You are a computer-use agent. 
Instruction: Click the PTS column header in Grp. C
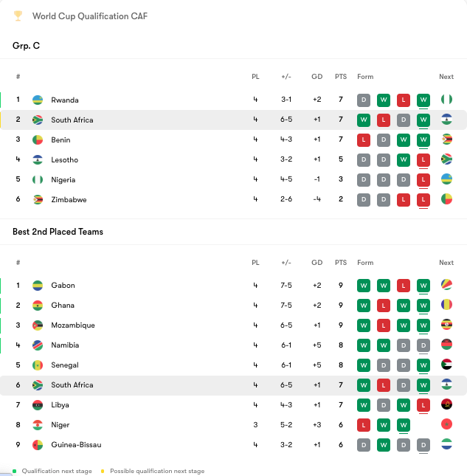[340, 77]
